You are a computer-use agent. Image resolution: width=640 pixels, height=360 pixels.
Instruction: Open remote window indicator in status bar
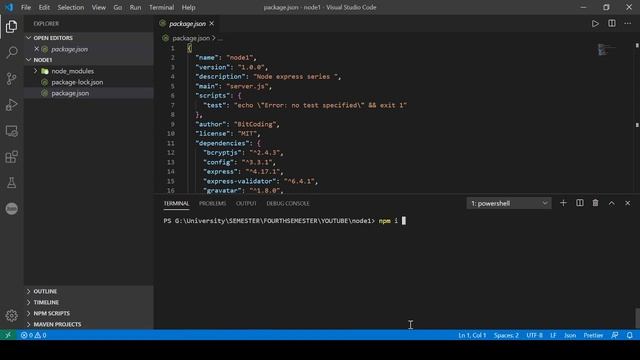pos(8,335)
